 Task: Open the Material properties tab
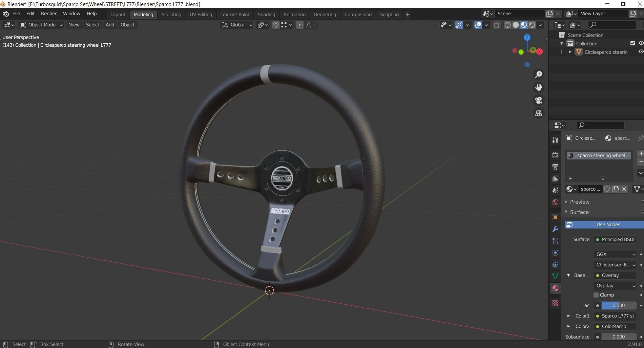(x=555, y=288)
